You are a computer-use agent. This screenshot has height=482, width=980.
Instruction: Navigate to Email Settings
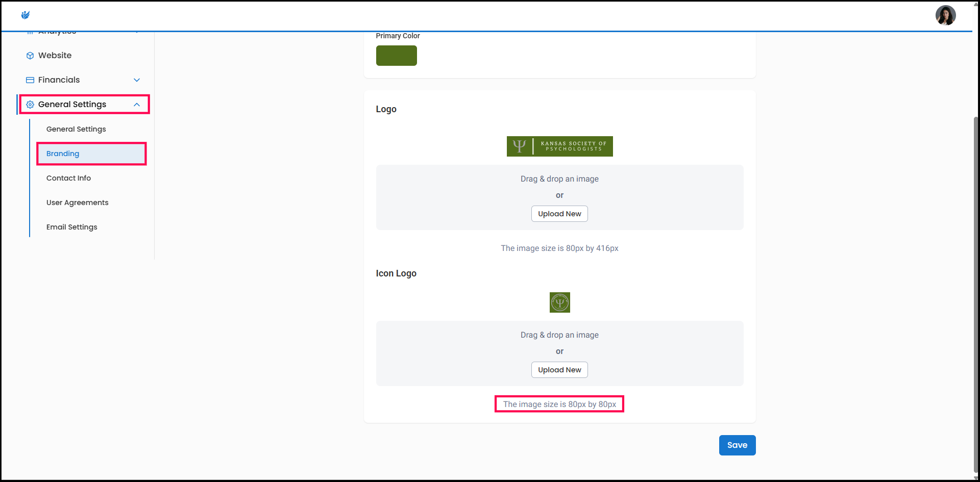(71, 227)
